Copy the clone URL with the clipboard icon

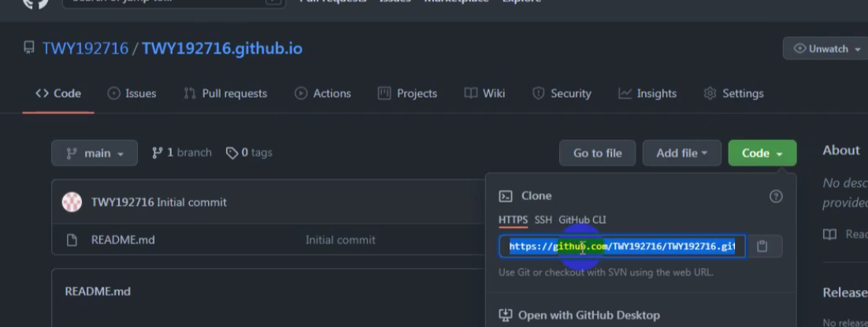[x=762, y=246]
